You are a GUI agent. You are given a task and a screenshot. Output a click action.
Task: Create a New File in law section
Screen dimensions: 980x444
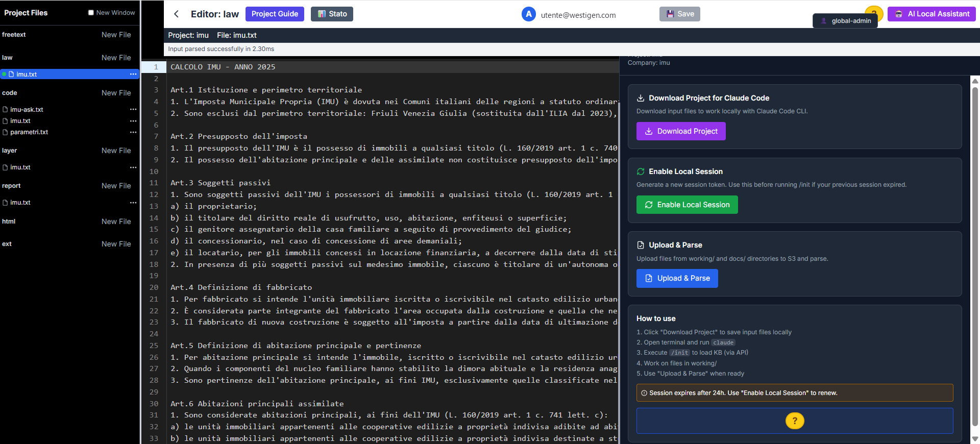116,58
